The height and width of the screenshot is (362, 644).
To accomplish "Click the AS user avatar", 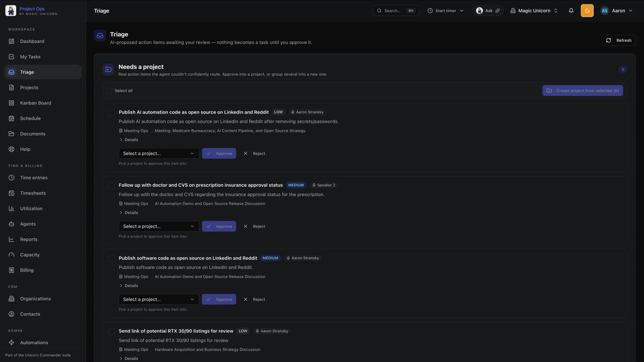I will tap(604, 11).
